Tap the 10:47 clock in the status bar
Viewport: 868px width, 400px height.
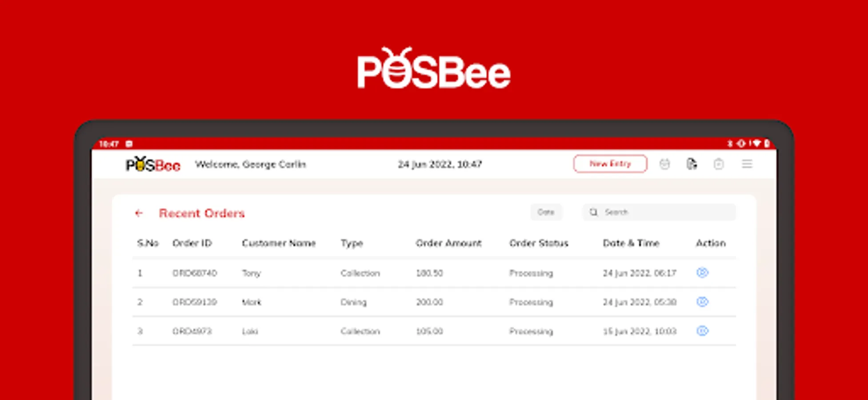click(x=109, y=144)
